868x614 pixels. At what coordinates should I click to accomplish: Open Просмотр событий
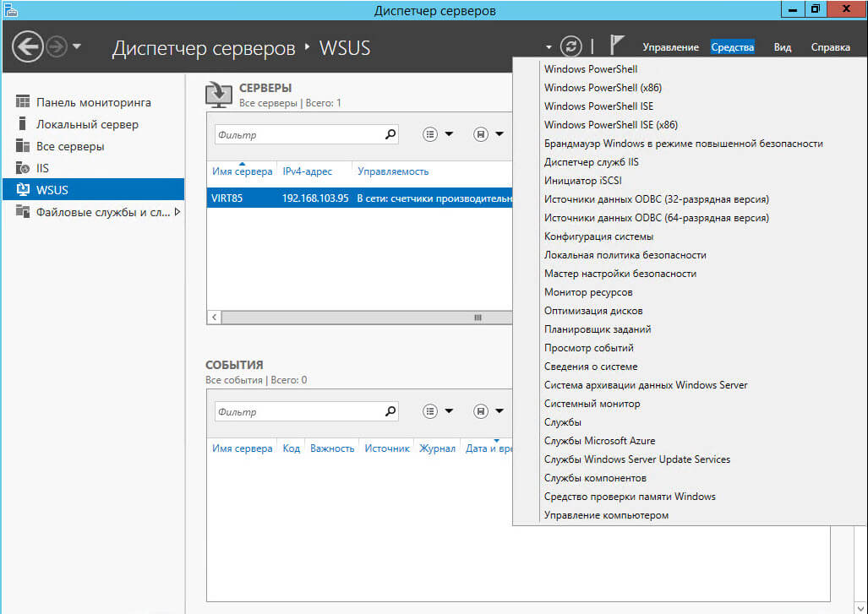click(588, 348)
